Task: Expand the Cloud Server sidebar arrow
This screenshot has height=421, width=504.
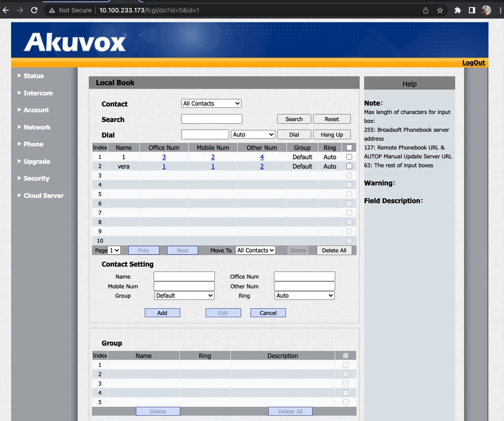Action: point(20,195)
